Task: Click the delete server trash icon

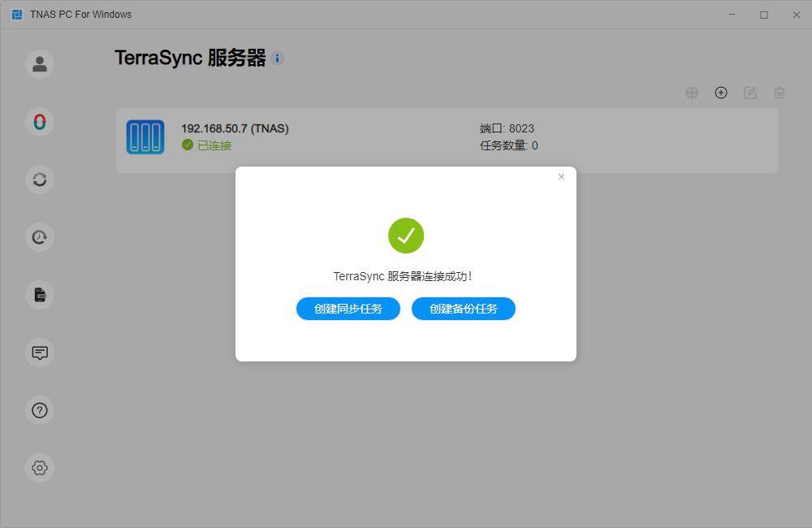Action: (x=780, y=93)
